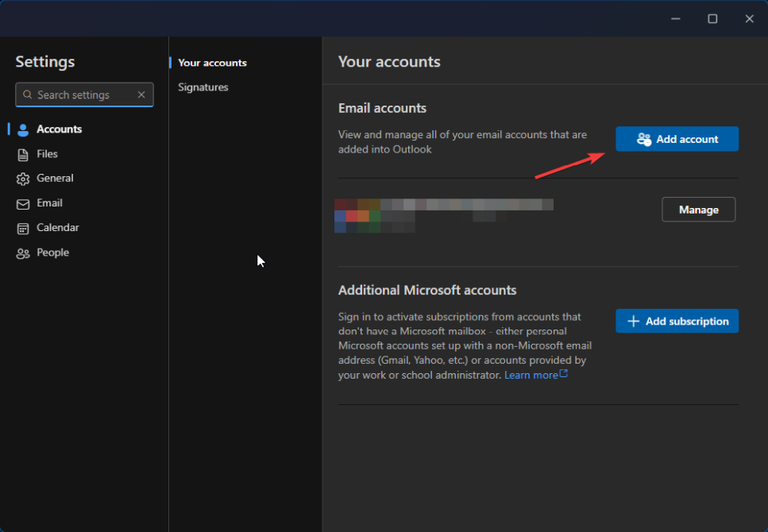Click Manage for the listed account
768x532 pixels.
click(698, 210)
